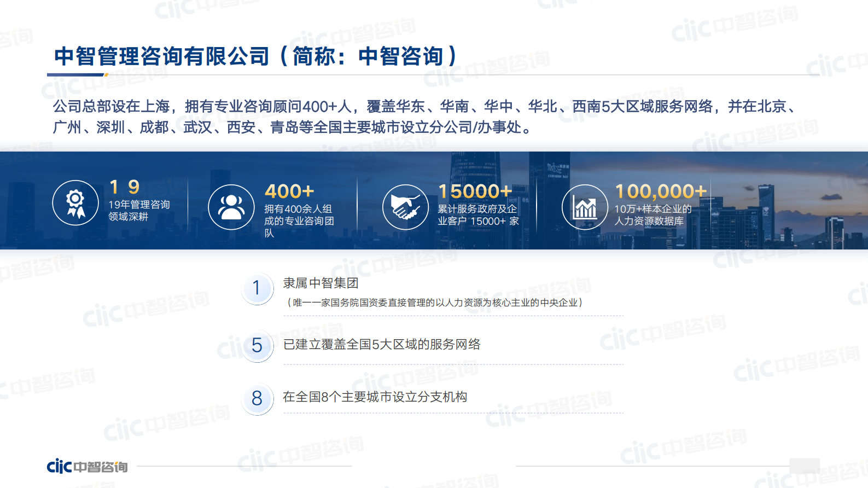Select the numbered circle 8
Viewport: 868px width, 488px height.
257,398
